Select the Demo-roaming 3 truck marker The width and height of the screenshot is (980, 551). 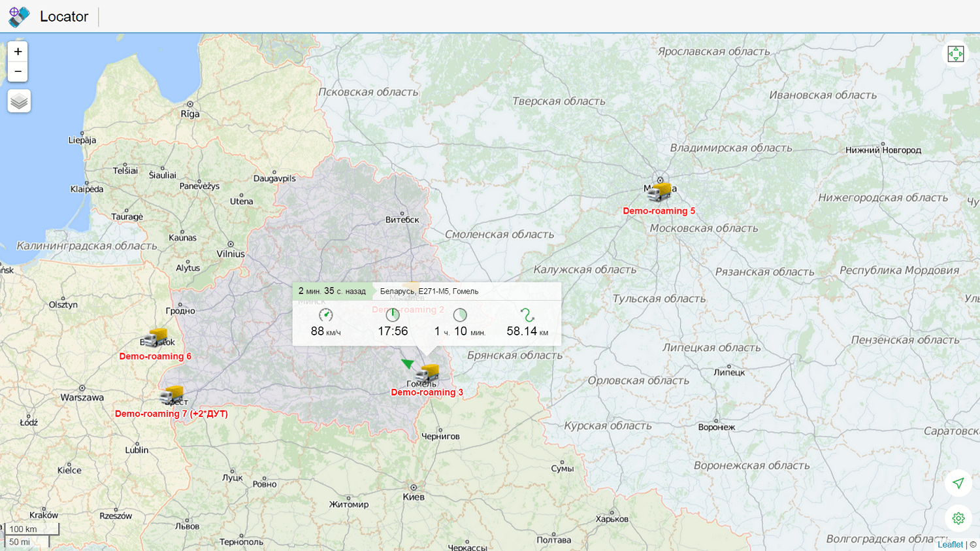point(427,374)
